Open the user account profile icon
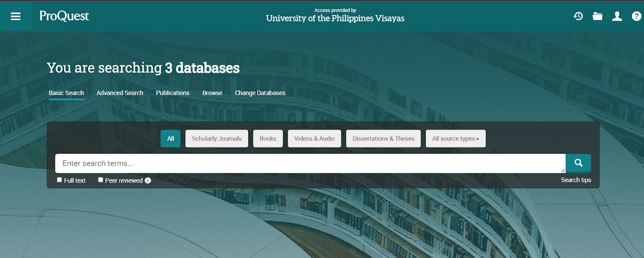 point(617,16)
